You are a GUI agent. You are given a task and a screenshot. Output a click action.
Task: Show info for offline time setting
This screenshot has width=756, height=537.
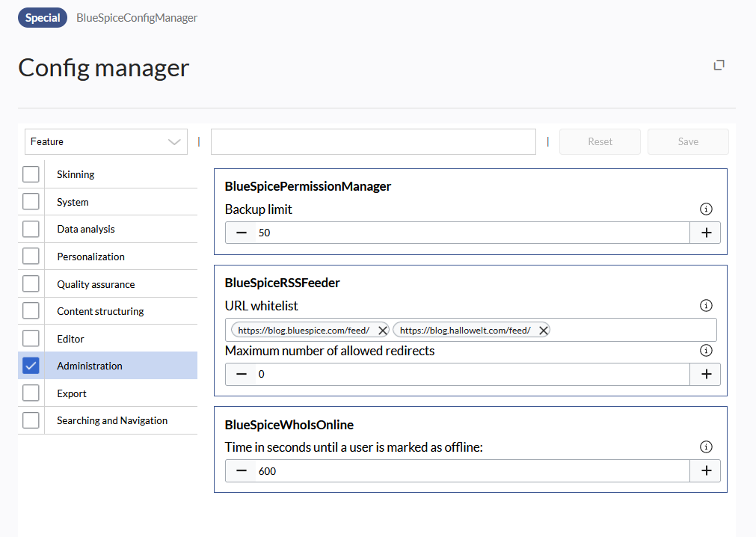point(705,447)
